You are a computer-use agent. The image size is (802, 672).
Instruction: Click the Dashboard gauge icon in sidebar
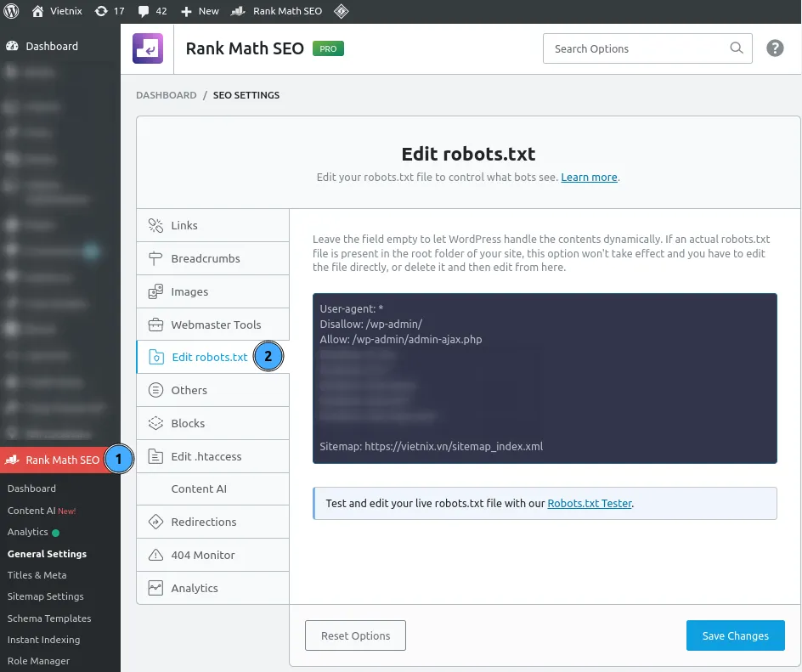pyautogui.click(x=12, y=46)
